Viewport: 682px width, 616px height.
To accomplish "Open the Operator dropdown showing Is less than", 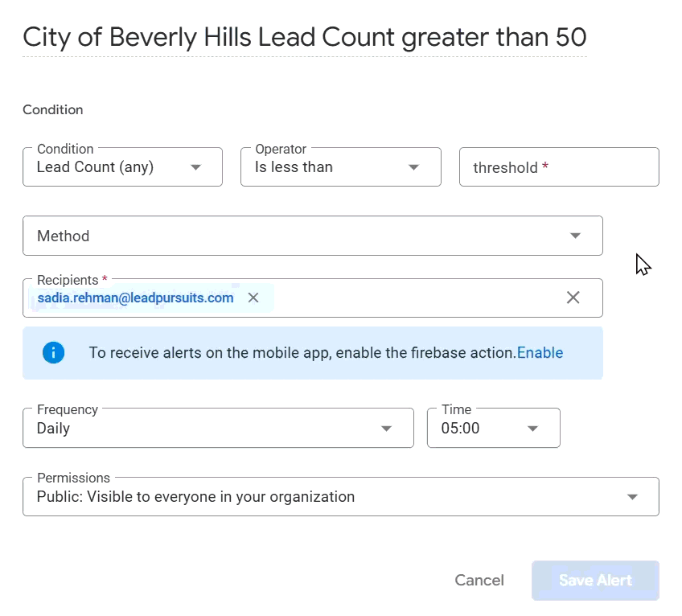I will [x=341, y=167].
